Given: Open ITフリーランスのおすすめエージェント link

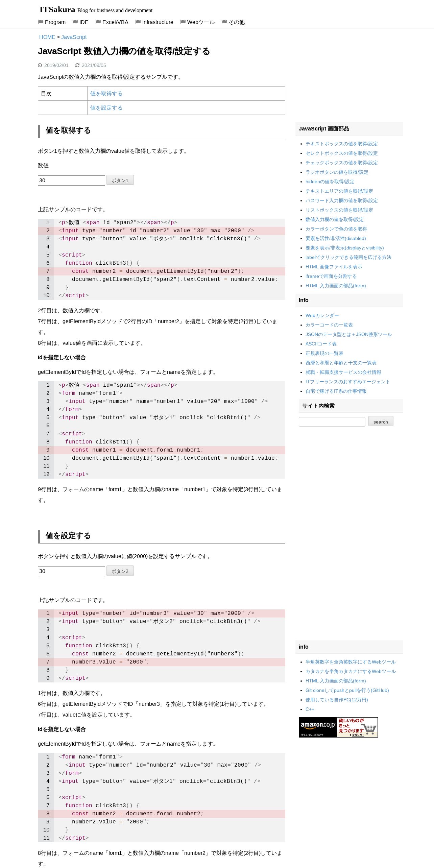Looking at the screenshot, I should click(x=347, y=382).
